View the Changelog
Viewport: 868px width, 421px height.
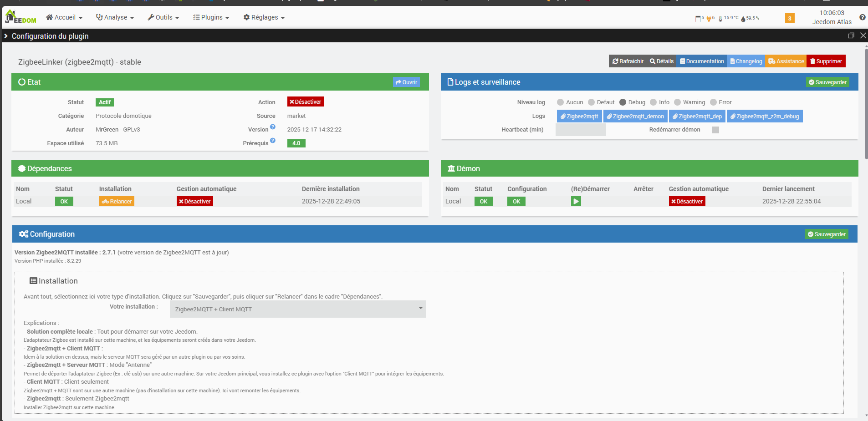click(x=746, y=61)
